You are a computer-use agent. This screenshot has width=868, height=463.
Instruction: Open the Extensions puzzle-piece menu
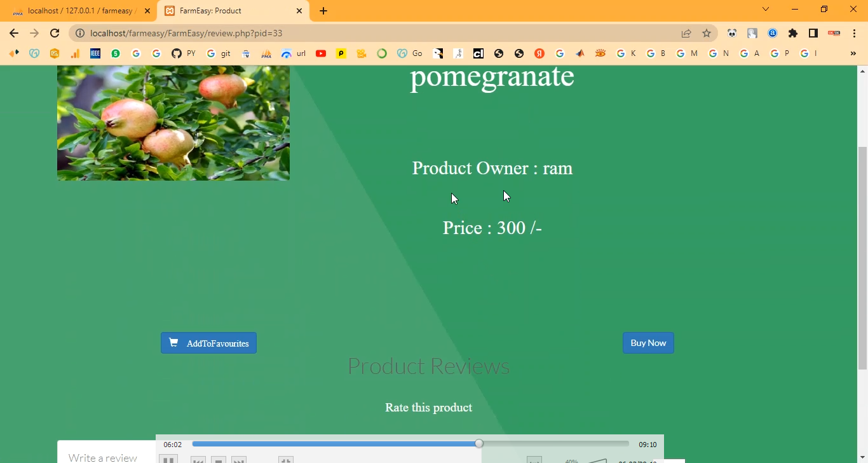tap(793, 33)
